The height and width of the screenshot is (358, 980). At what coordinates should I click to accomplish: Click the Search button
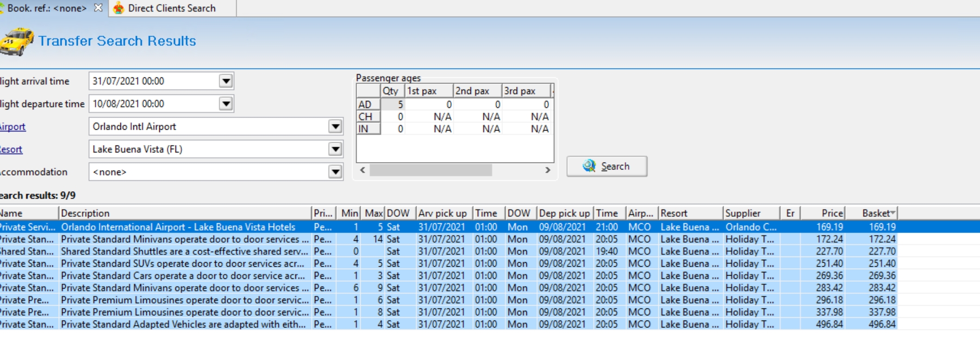coord(607,166)
